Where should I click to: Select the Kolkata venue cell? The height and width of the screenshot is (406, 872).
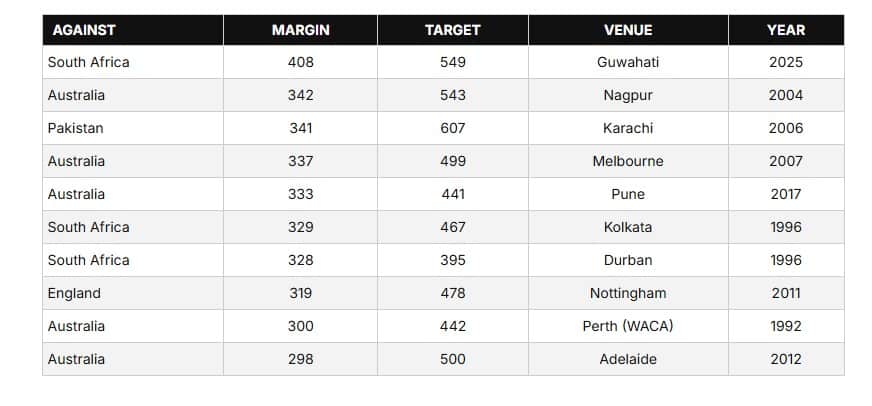pos(628,227)
